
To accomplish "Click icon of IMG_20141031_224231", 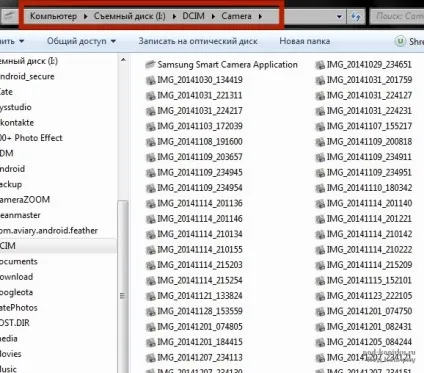I will (320, 111).
